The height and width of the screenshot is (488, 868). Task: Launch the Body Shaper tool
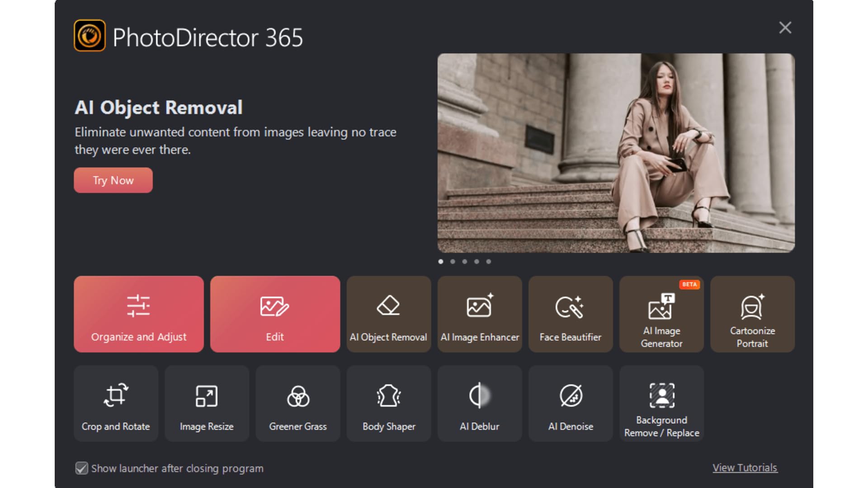pos(389,404)
